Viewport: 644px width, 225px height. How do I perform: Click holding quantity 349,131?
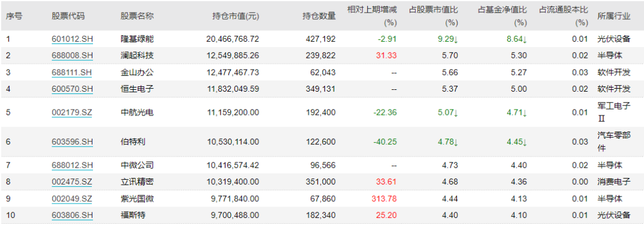pyautogui.click(x=321, y=89)
